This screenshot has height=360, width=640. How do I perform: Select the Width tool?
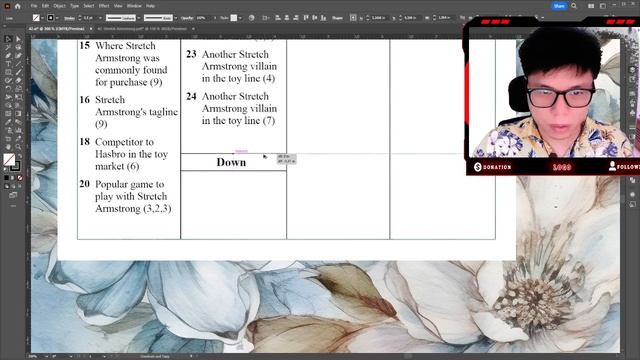[x=8, y=96]
